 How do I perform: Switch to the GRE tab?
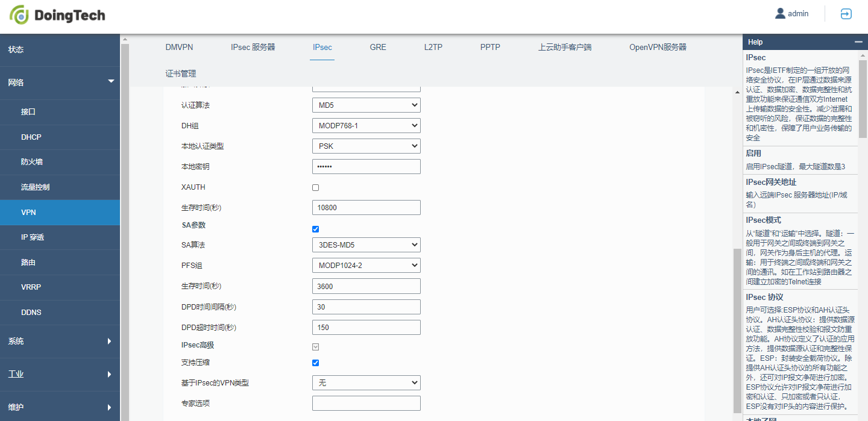[378, 47]
